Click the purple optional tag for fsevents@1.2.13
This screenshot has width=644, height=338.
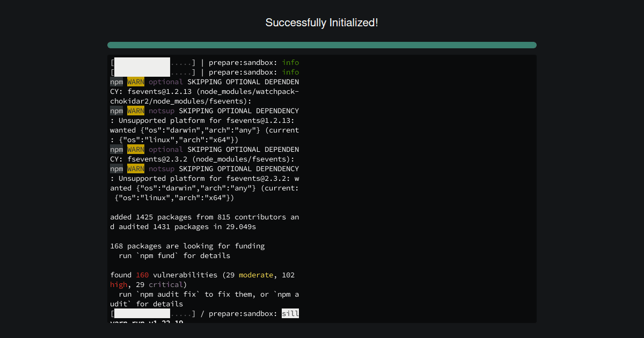[x=166, y=82]
